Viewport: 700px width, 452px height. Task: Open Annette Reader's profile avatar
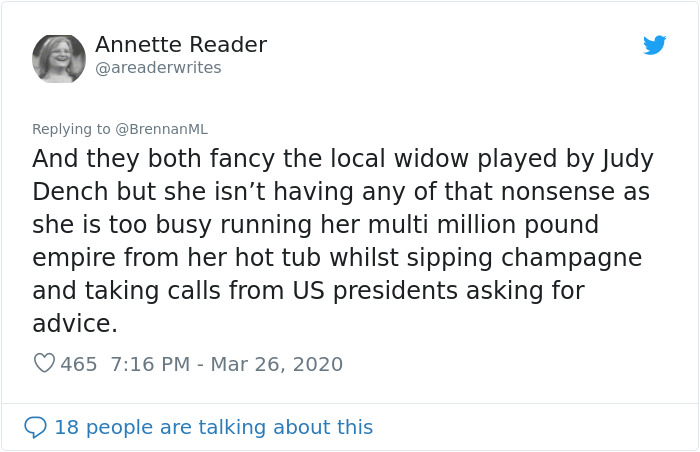pos(59,58)
